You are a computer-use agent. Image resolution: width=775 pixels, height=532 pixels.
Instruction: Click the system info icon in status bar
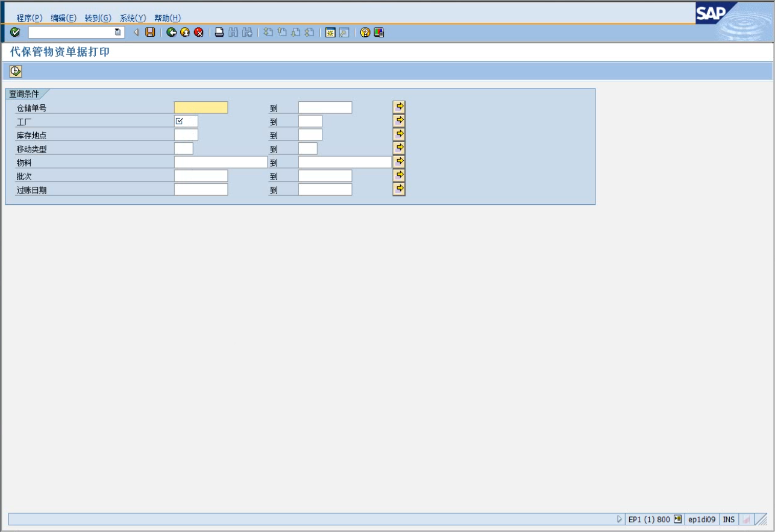pyautogui.click(x=678, y=519)
